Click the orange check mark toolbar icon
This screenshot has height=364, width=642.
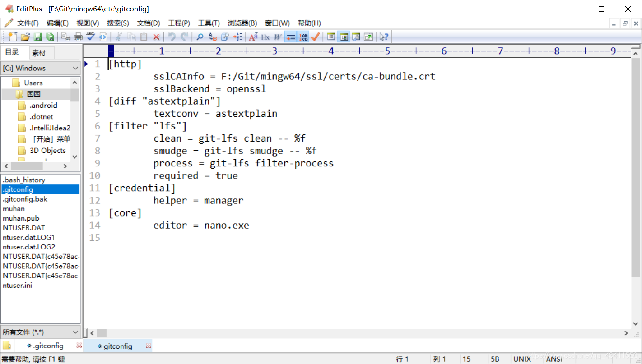[316, 37]
